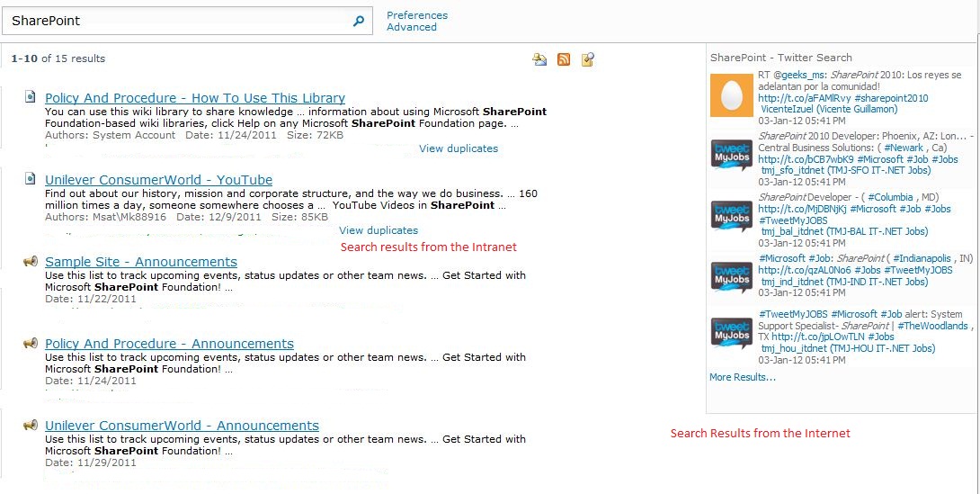
Task: Click the SharePoint - Twitter Search heading
Action: (780, 58)
